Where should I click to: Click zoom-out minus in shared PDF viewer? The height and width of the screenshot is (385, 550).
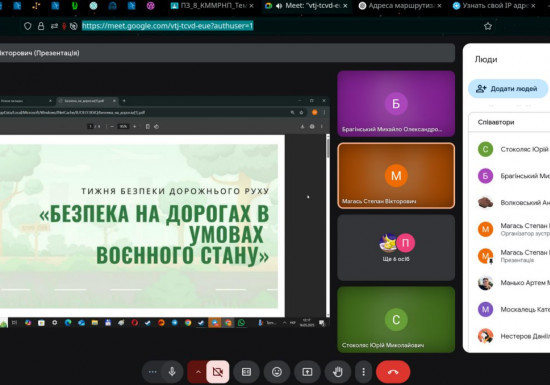(112, 127)
